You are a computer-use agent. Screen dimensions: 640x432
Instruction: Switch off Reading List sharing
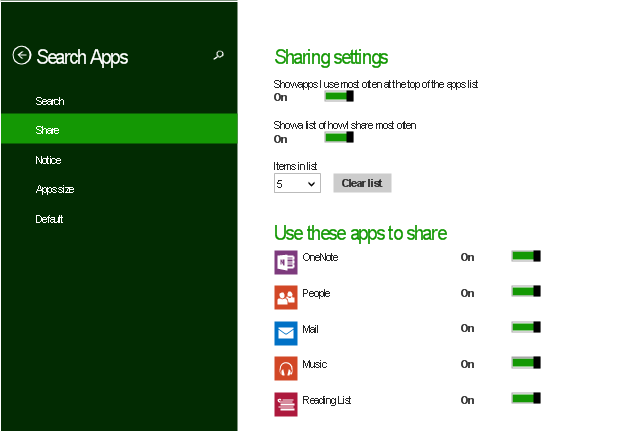click(526, 398)
